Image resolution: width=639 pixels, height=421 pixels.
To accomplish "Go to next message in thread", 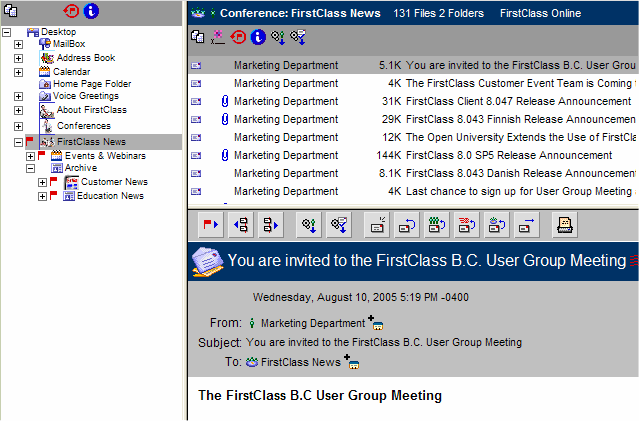I will click(270, 226).
